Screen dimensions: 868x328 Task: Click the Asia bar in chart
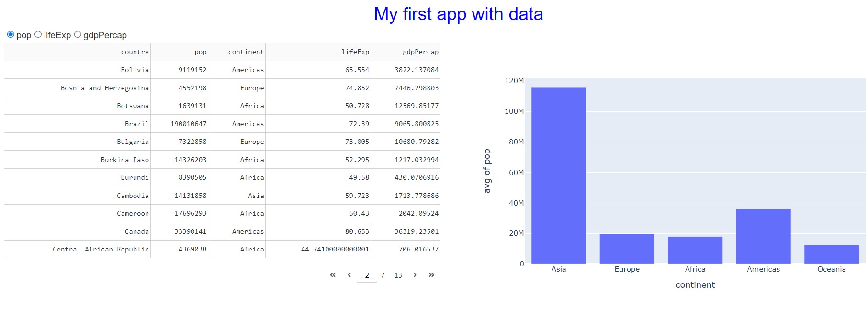(x=559, y=175)
